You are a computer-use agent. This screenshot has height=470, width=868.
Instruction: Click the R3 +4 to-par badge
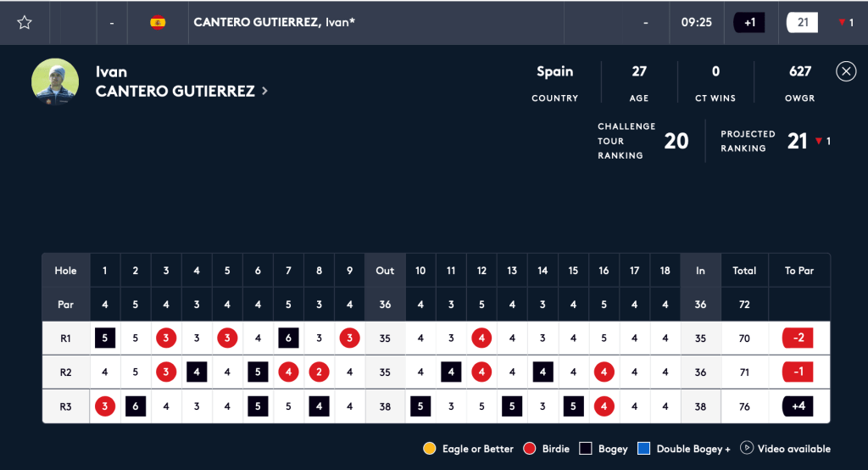pos(798,406)
